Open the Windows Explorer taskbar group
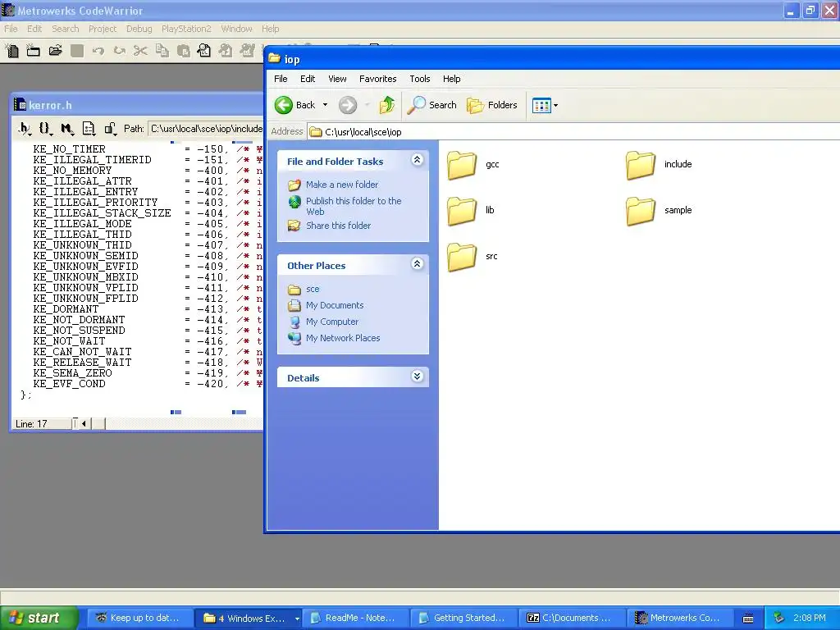 tap(247, 619)
